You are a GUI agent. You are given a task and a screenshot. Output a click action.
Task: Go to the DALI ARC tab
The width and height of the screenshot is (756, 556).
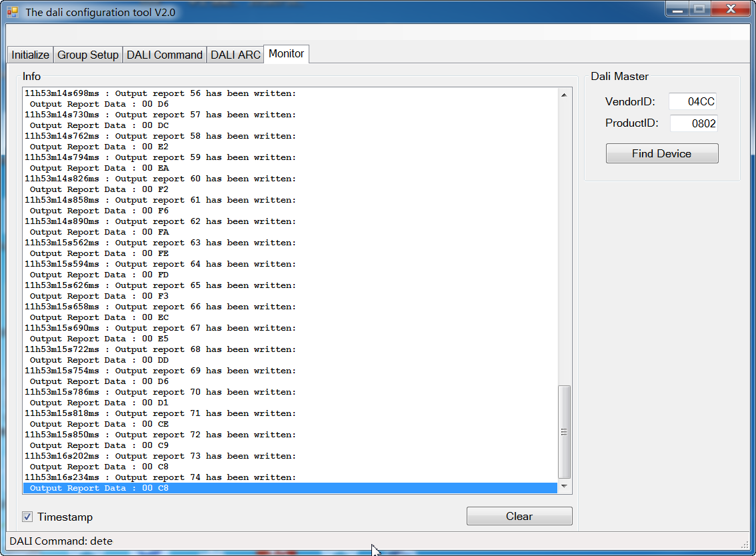point(235,55)
